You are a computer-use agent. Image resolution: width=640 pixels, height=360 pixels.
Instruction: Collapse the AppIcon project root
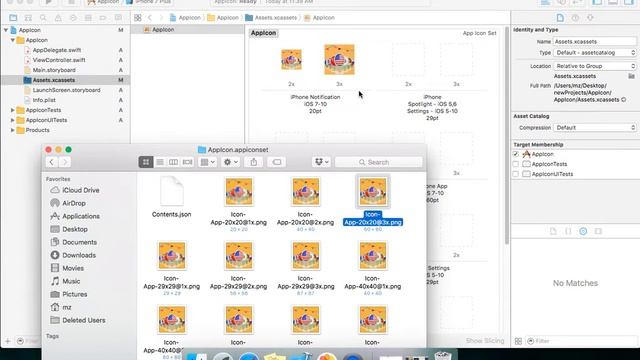tap(6, 30)
